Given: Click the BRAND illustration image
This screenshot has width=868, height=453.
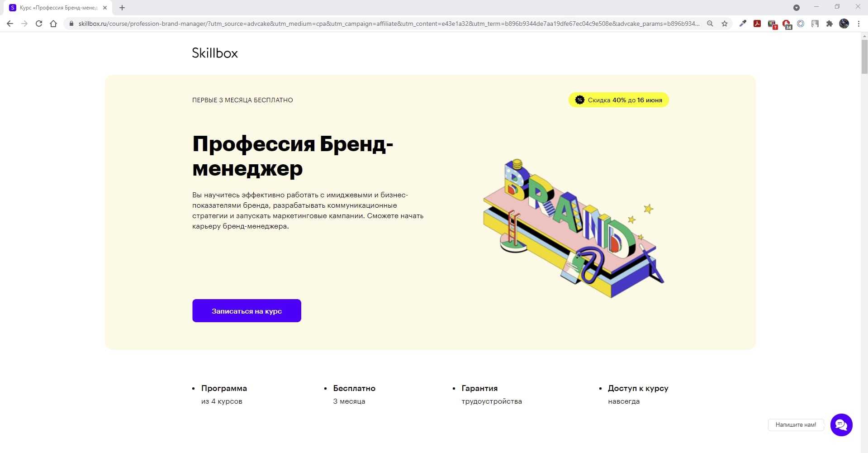Looking at the screenshot, I should pos(574,228).
